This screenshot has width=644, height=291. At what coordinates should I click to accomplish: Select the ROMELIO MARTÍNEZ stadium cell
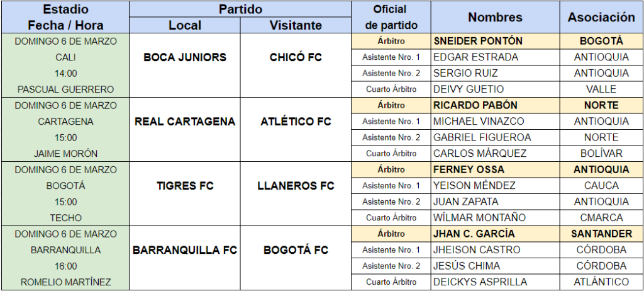[65, 282]
